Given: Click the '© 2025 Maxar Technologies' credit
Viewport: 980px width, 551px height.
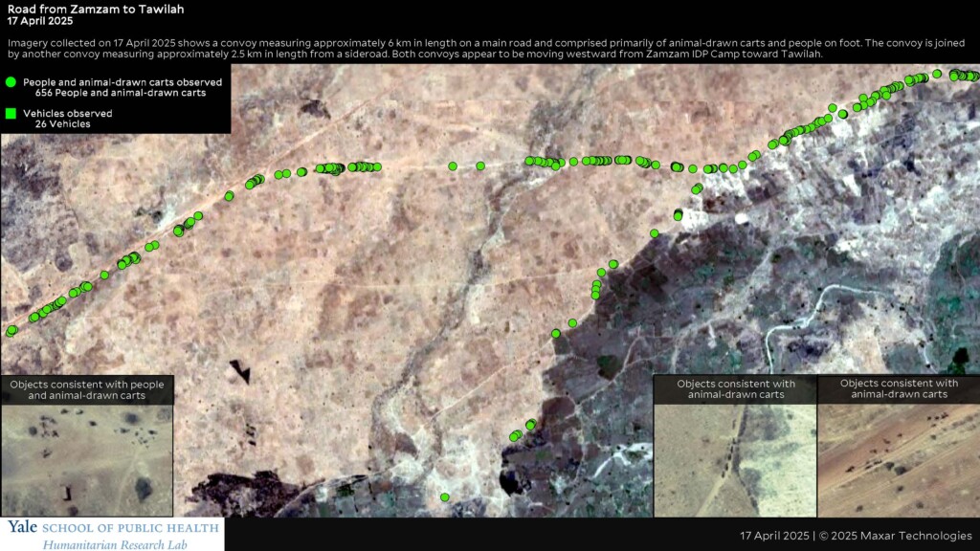Looking at the screenshot, I should pyautogui.click(x=895, y=536).
